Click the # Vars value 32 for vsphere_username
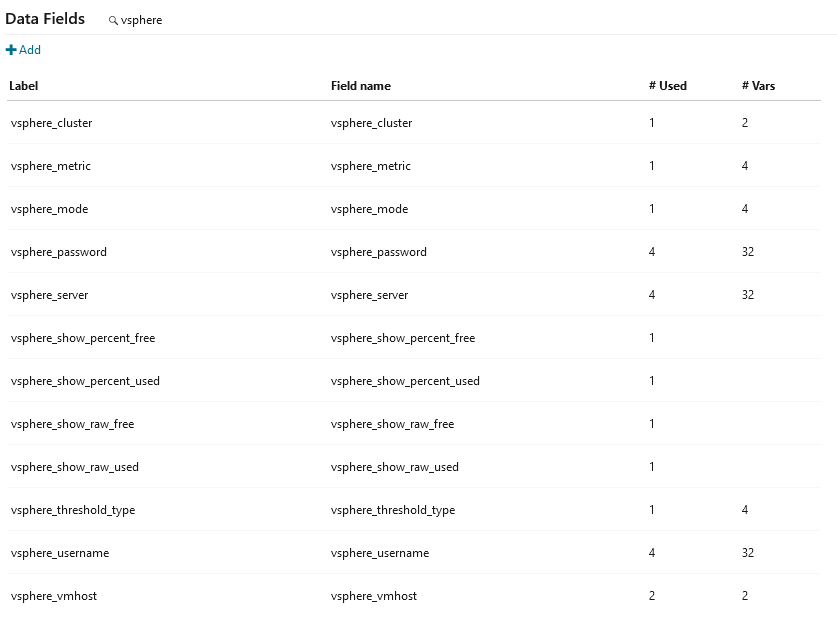Image resolution: width=837 pixels, height=624 pixels. (748, 553)
